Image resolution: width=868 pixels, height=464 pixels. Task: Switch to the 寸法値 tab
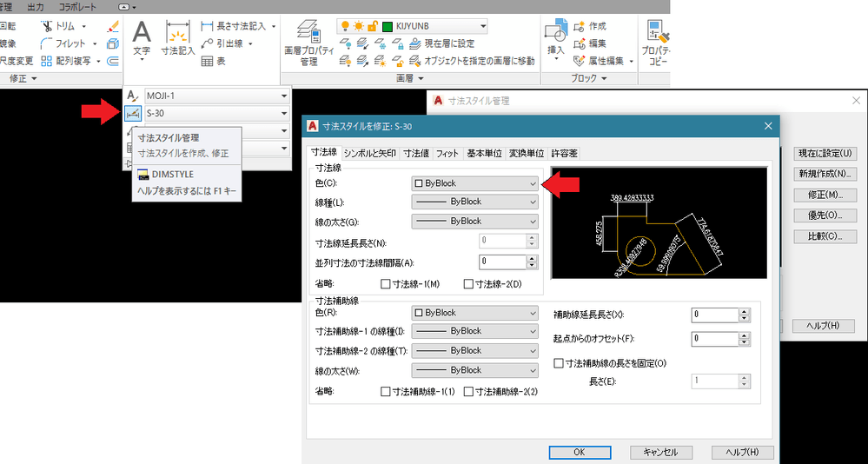point(415,154)
